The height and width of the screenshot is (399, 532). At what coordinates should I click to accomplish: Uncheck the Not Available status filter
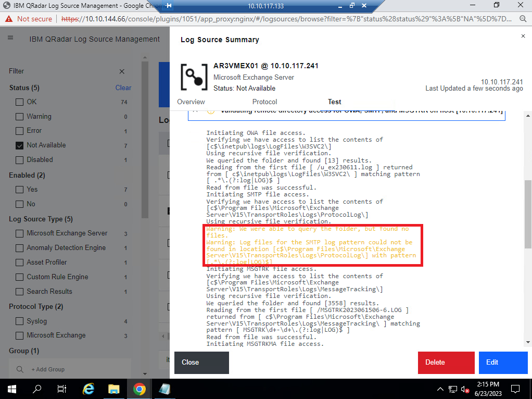click(x=20, y=145)
